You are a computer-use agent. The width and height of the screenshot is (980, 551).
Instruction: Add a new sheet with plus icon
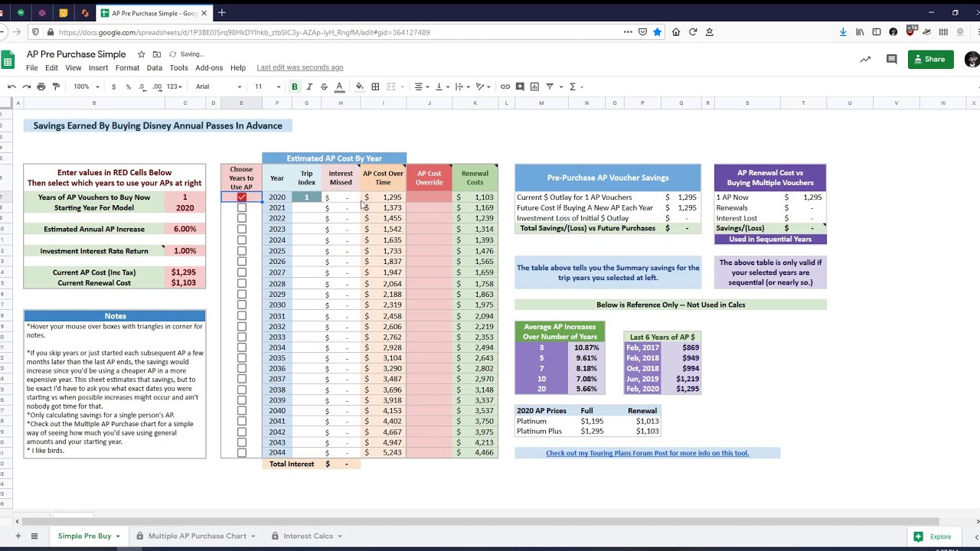click(x=18, y=536)
